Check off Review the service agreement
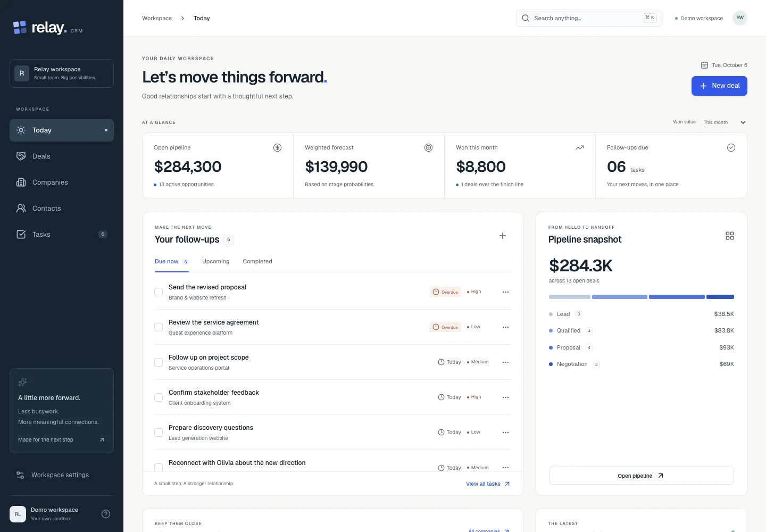 159,327
